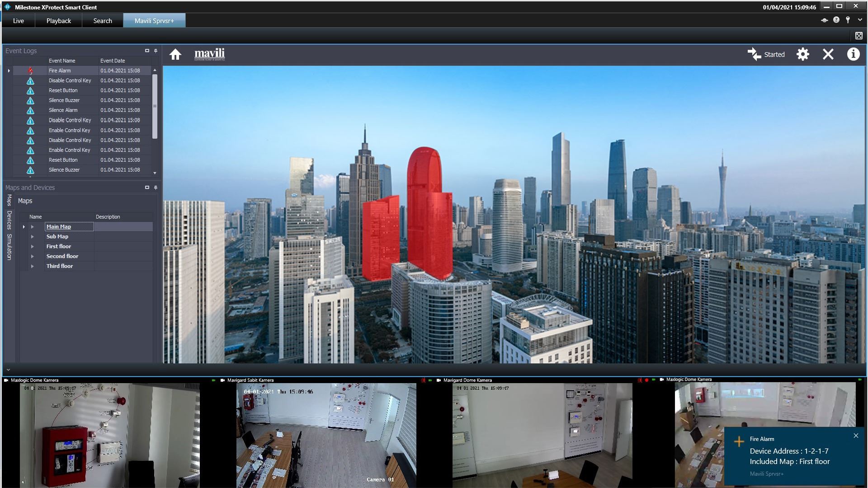The height and width of the screenshot is (488, 868).
Task: Expand the First floor tree node
Action: click(x=32, y=247)
